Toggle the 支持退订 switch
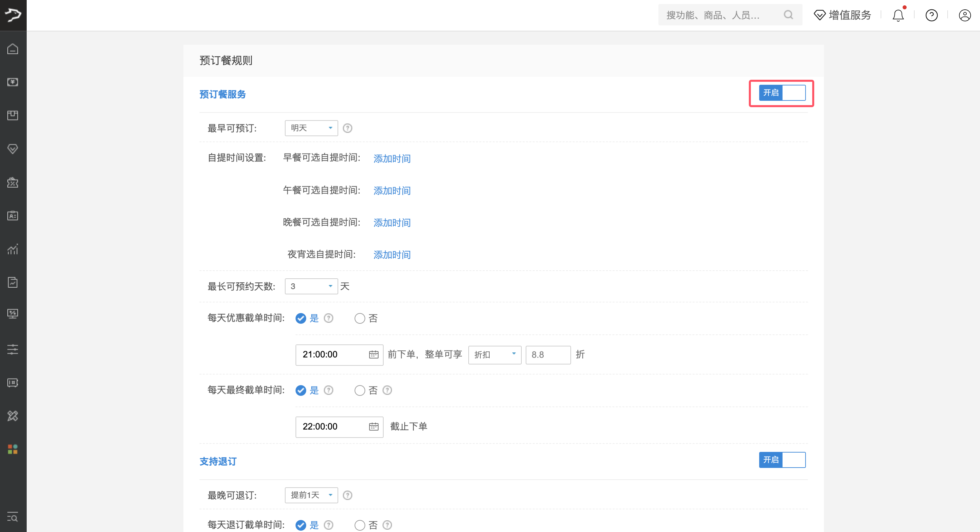The height and width of the screenshot is (532, 980). (x=782, y=460)
